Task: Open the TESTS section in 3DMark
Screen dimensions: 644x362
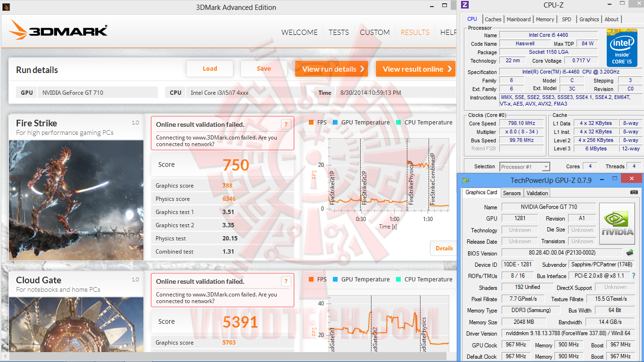Action: pyautogui.click(x=339, y=33)
